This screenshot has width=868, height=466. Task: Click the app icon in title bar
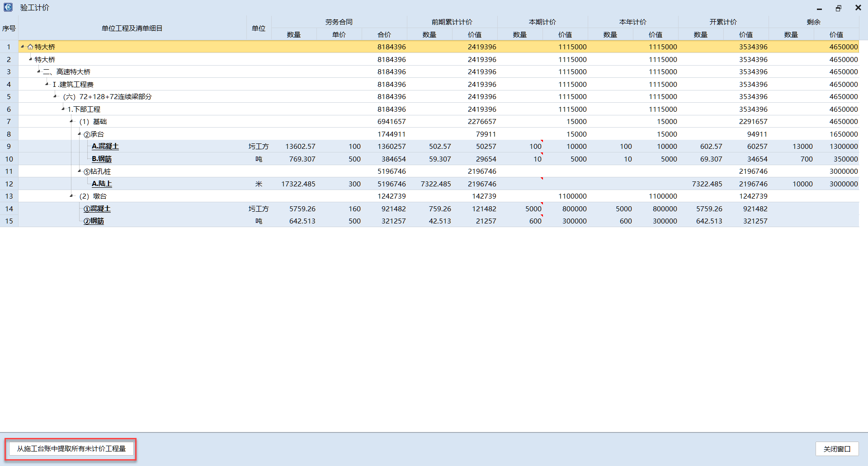pyautogui.click(x=8, y=7)
